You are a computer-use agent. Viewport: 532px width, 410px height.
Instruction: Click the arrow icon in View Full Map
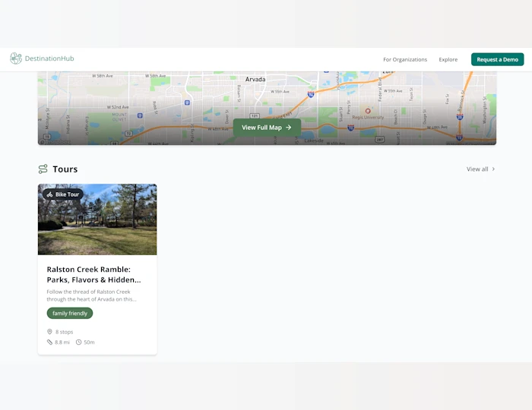coord(289,128)
